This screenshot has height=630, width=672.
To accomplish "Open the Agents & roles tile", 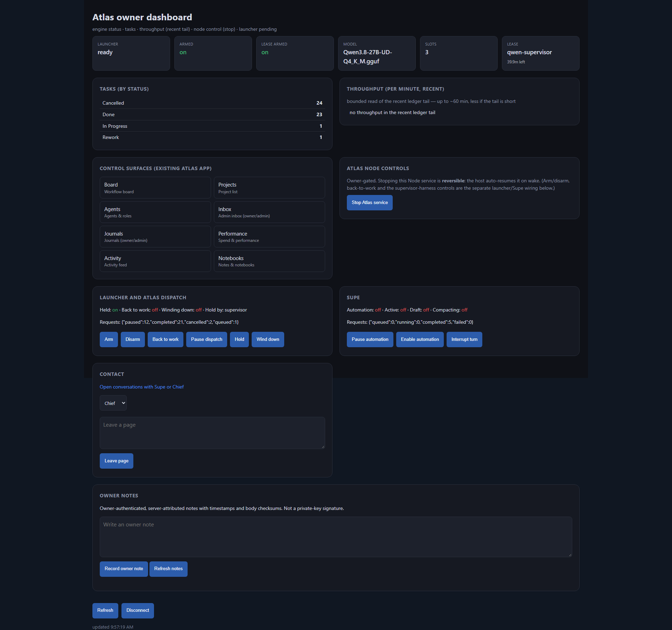I will point(155,212).
